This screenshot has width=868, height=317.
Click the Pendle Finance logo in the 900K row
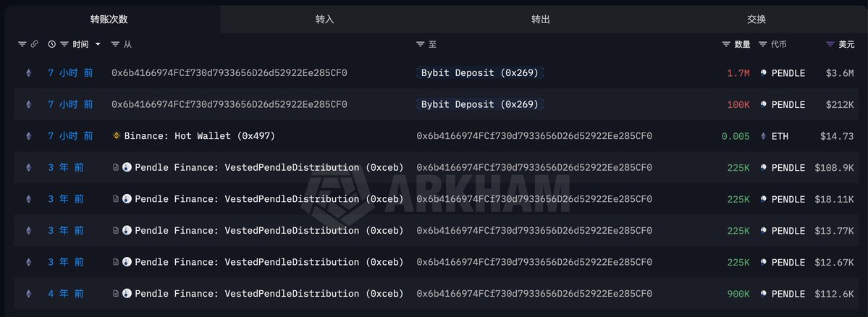click(127, 294)
